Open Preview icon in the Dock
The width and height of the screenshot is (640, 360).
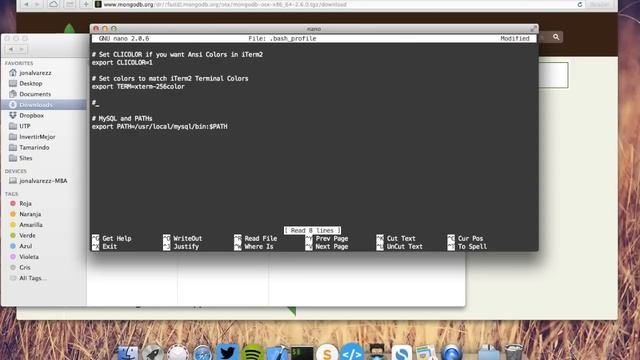[x=426, y=353]
